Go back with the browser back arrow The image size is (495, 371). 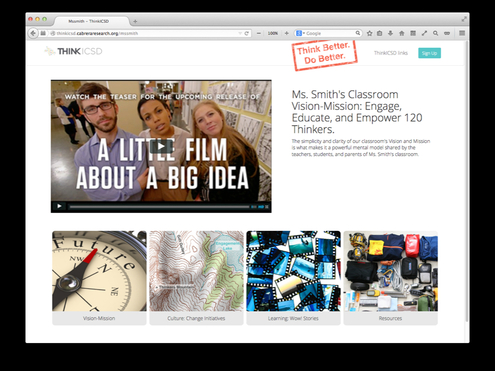click(33, 33)
